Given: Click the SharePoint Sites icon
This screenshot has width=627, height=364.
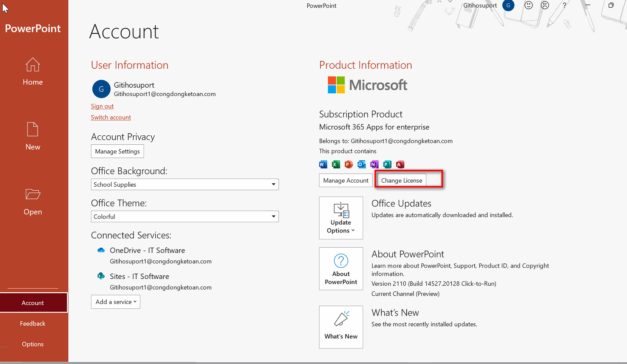Looking at the screenshot, I should coord(101,276).
